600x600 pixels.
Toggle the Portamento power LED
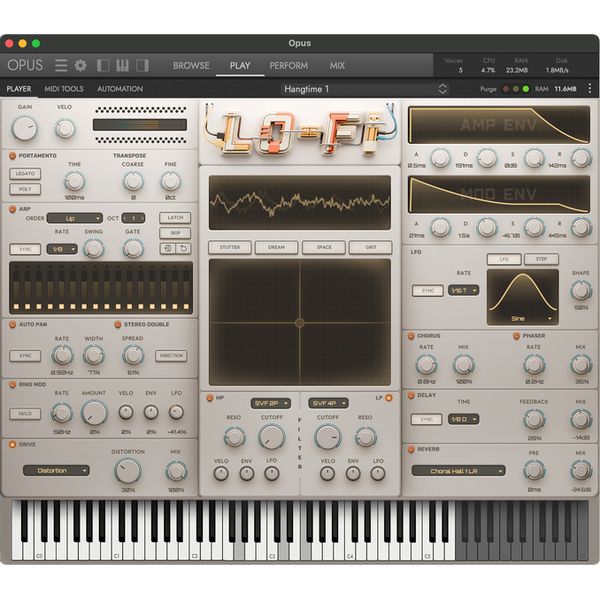tap(12, 156)
